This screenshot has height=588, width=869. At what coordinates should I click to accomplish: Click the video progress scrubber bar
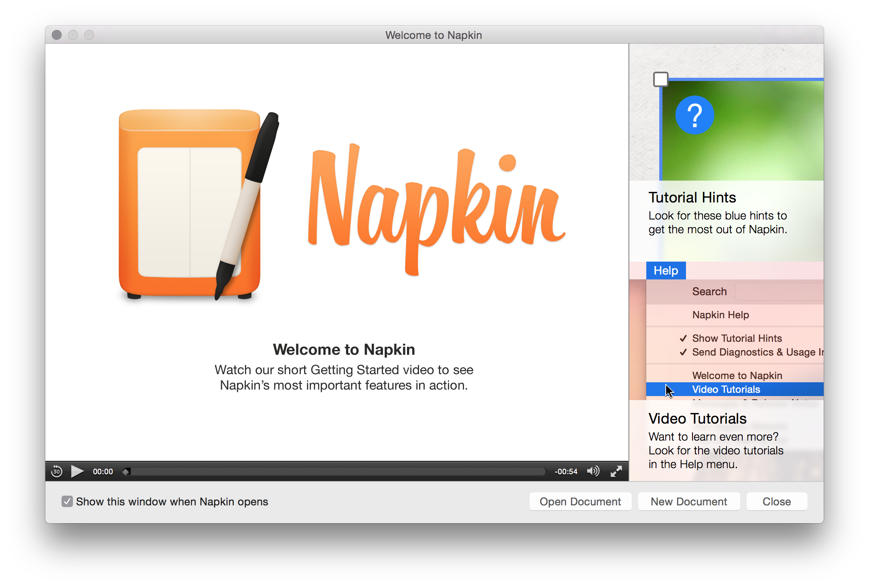pyautogui.click(x=336, y=471)
